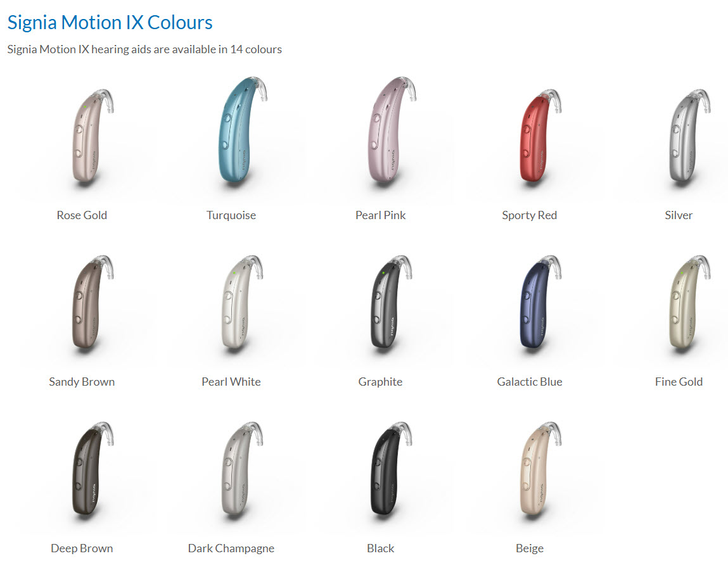Select the Rose Gold hearing aid image
This screenshot has width=728, height=563.
[92, 137]
